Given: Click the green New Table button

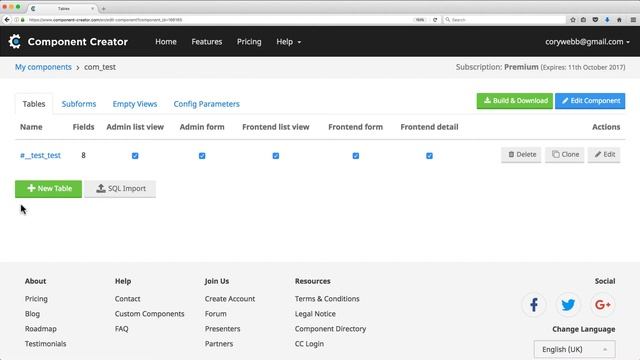Looking at the screenshot, I should point(48,189).
